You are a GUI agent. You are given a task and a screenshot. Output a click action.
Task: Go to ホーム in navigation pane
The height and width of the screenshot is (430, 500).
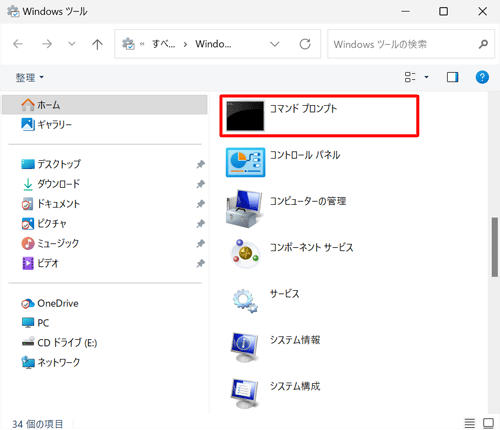pyautogui.click(x=105, y=105)
